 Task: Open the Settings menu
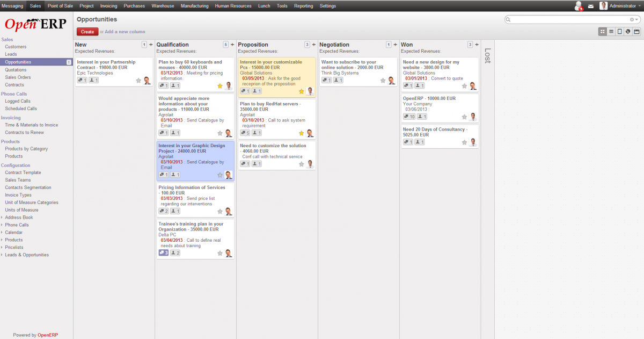click(x=328, y=6)
